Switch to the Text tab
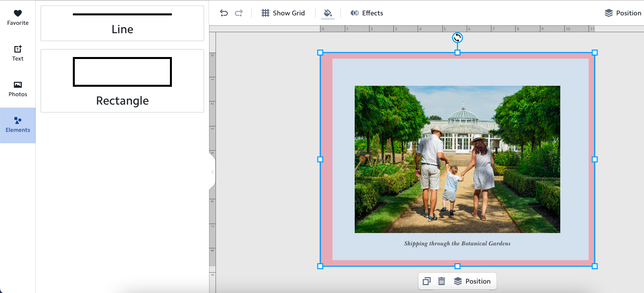 click(18, 53)
